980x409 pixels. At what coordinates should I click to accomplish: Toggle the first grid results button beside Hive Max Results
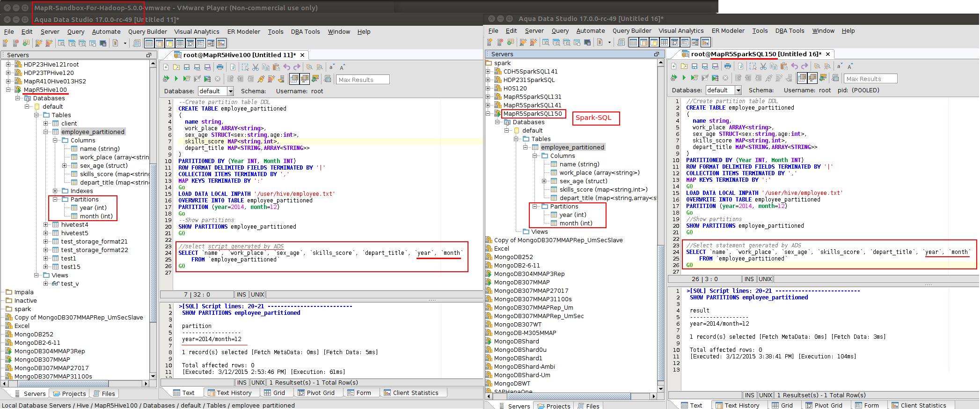(x=294, y=79)
